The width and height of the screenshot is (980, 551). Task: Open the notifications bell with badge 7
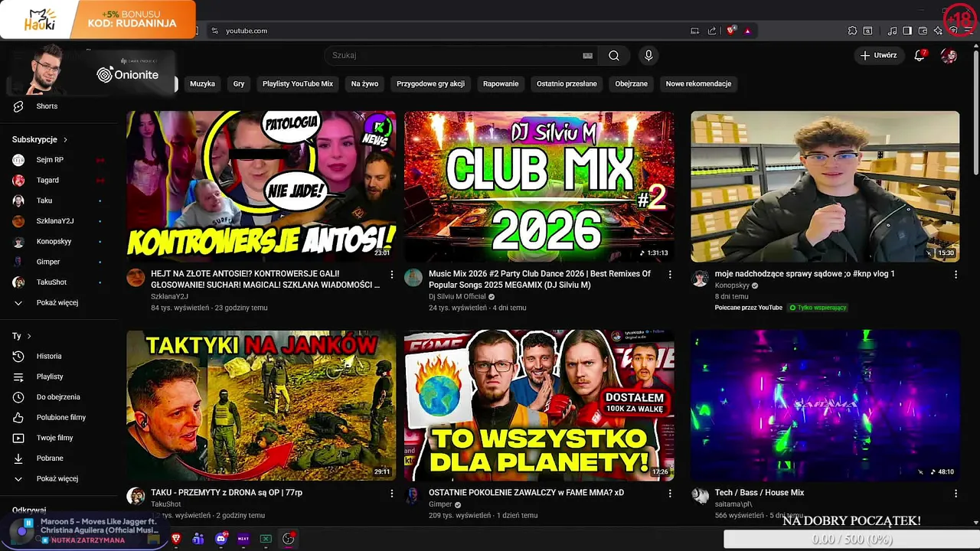pos(920,55)
